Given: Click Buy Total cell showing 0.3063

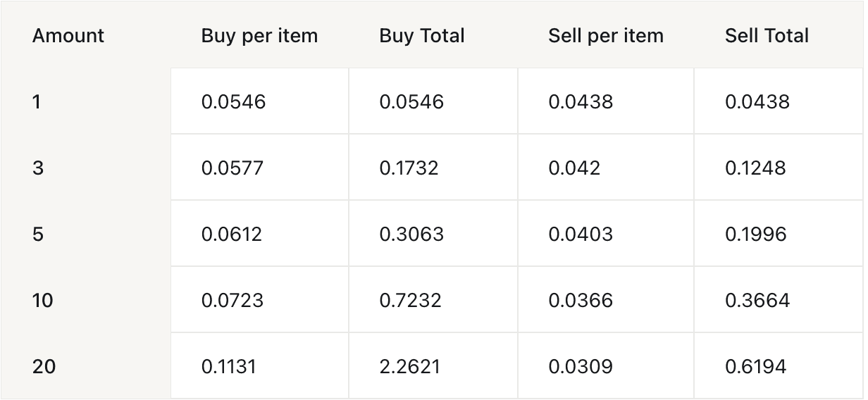Looking at the screenshot, I should [411, 235].
